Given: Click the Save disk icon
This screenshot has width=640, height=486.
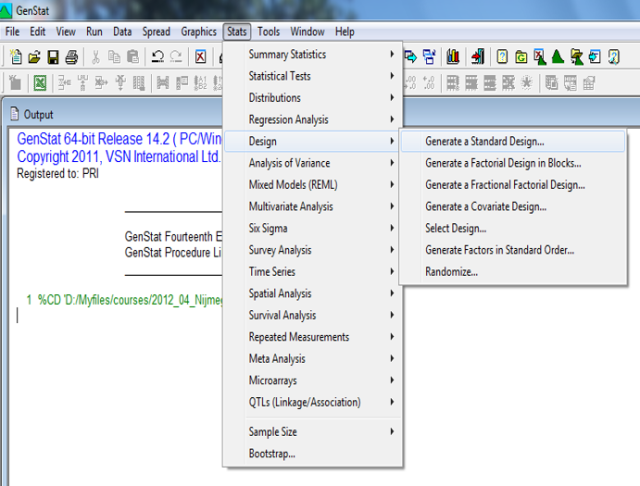Looking at the screenshot, I should coord(52,57).
